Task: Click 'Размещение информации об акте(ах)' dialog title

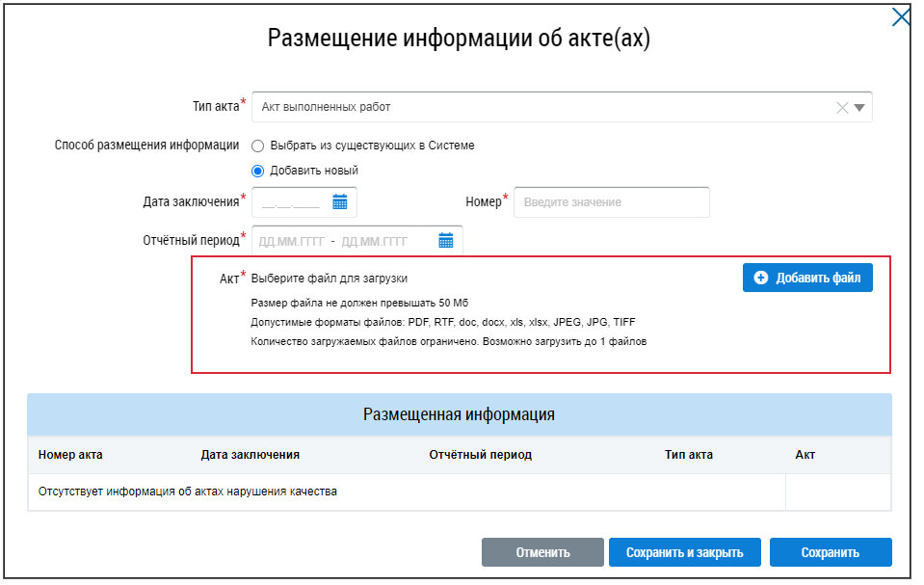Action: [x=459, y=39]
